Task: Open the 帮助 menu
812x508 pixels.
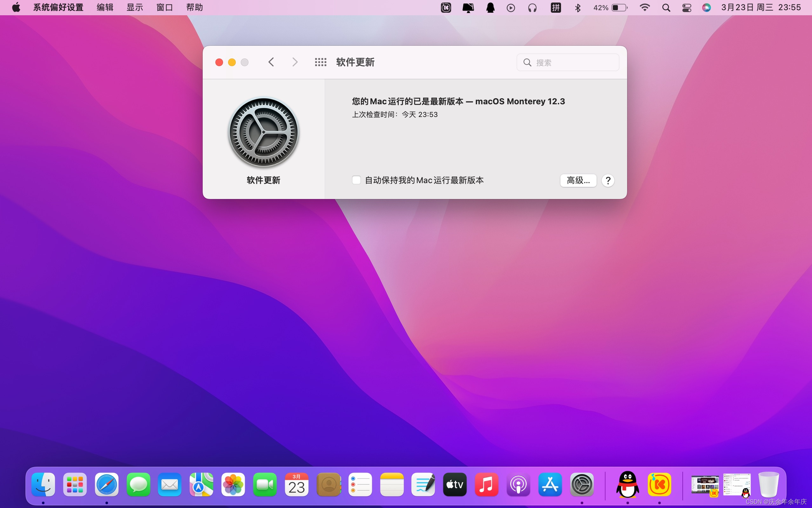Action: click(194, 7)
